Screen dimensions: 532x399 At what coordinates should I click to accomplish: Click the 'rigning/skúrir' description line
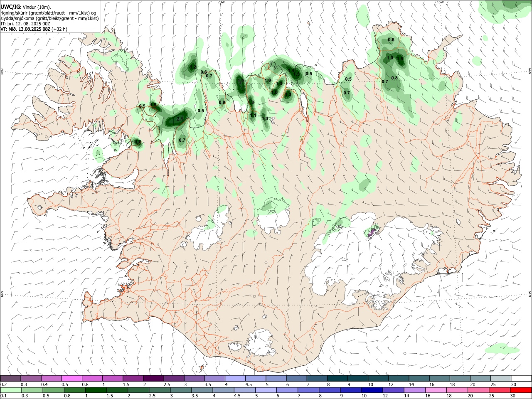48,13
